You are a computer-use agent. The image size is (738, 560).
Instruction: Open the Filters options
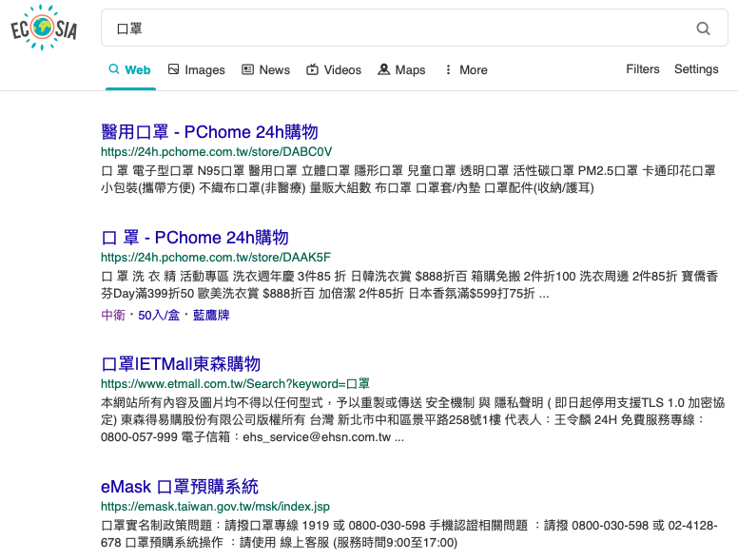pos(643,69)
